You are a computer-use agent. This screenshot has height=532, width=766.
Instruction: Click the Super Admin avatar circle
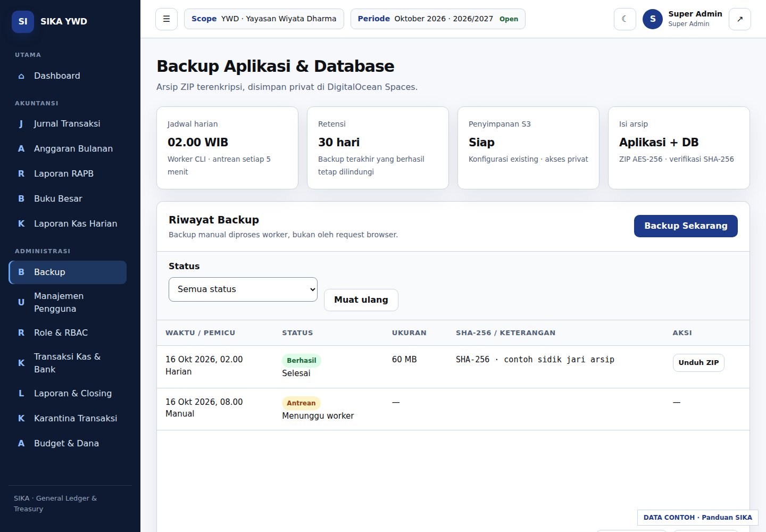tap(653, 19)
